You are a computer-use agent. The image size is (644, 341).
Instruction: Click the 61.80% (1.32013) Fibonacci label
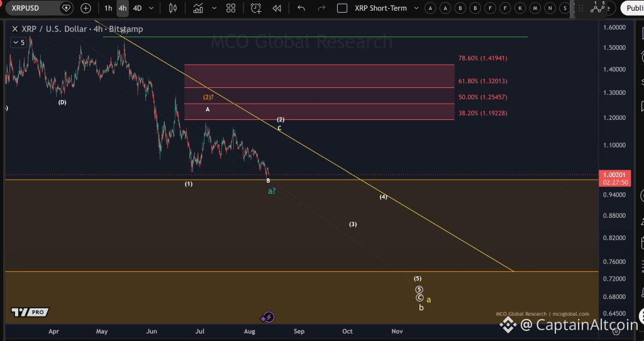click(482, 81)
